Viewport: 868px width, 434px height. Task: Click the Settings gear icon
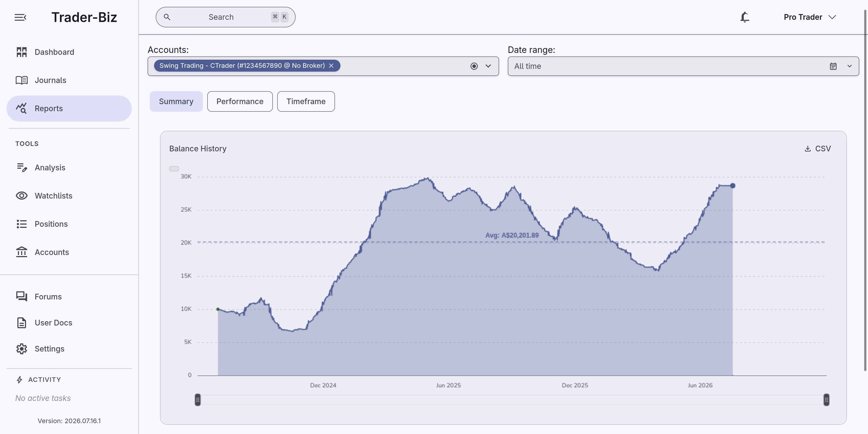22,349
